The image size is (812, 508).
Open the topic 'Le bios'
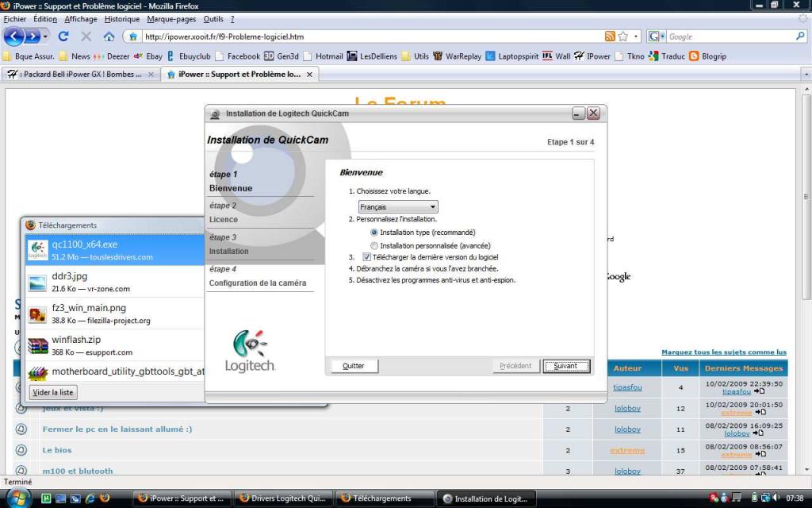[57, 450]
